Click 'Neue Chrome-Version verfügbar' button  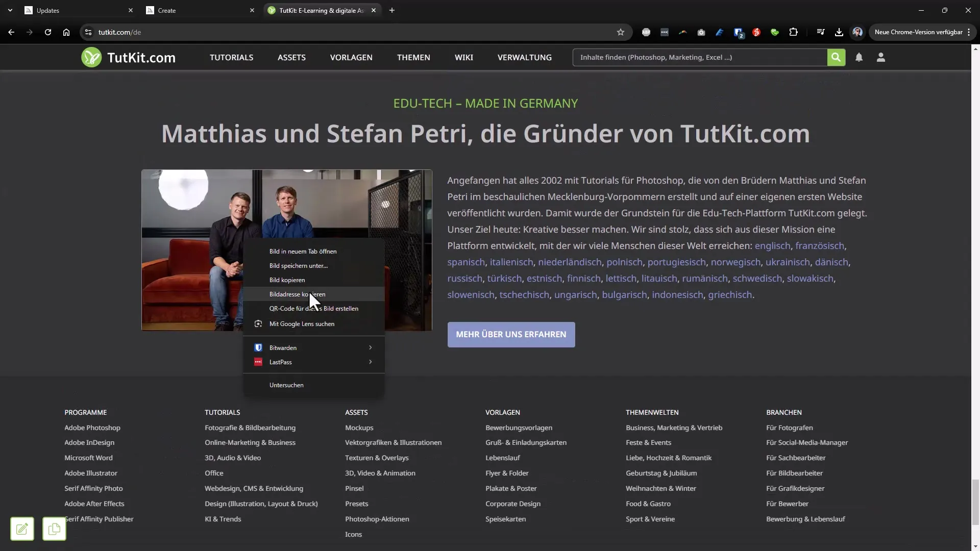tap(919, 32)
